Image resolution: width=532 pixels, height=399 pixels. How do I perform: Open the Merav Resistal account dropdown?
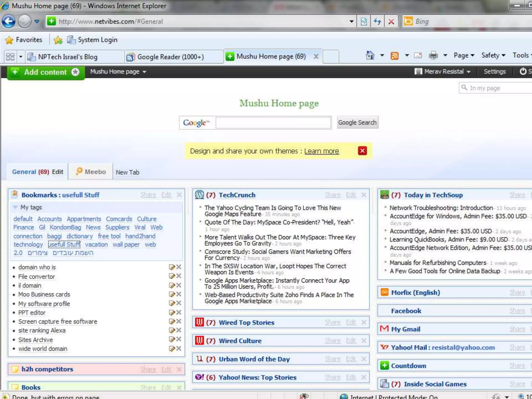[x=469, y=72]
